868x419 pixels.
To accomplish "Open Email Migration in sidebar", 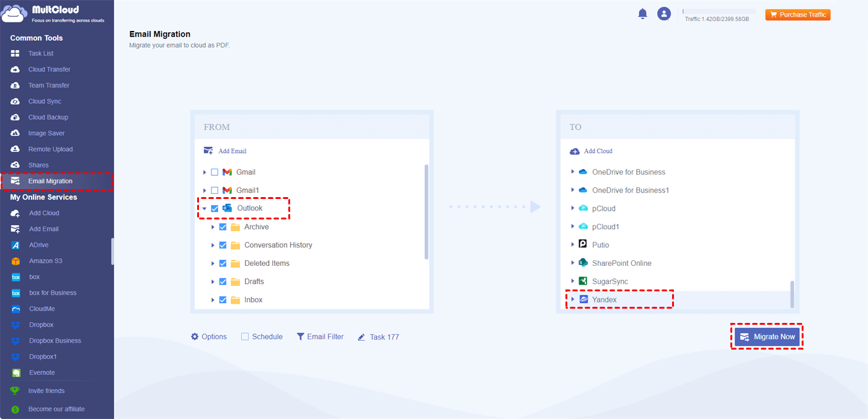I will [56, 181].
